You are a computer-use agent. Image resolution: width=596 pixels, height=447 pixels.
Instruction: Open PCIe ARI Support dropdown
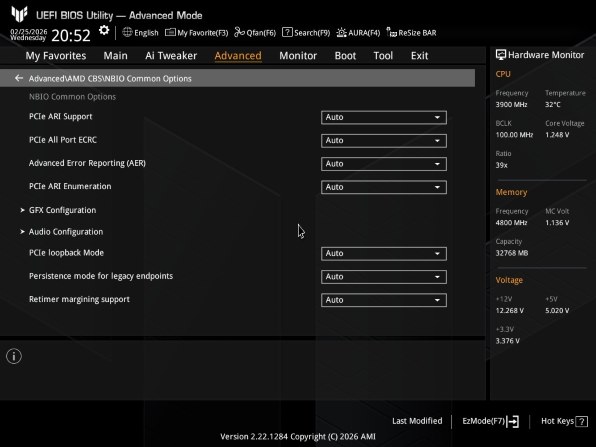click(x=384, y=117)
